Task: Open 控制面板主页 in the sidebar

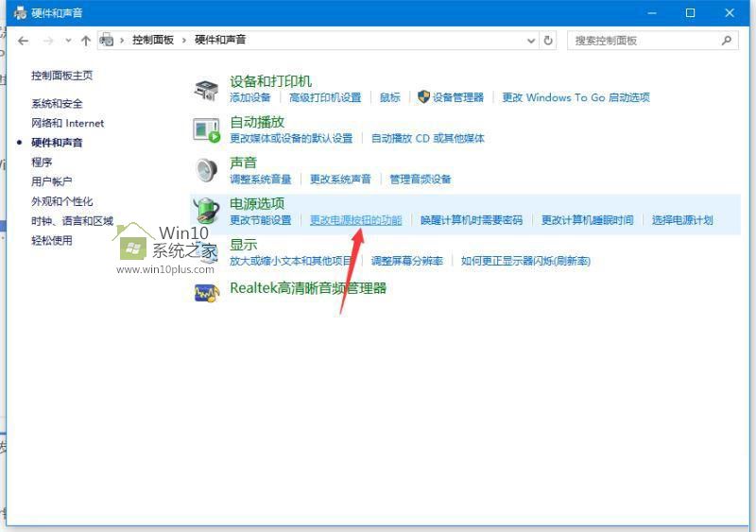Action: click(x=61, y=76)
